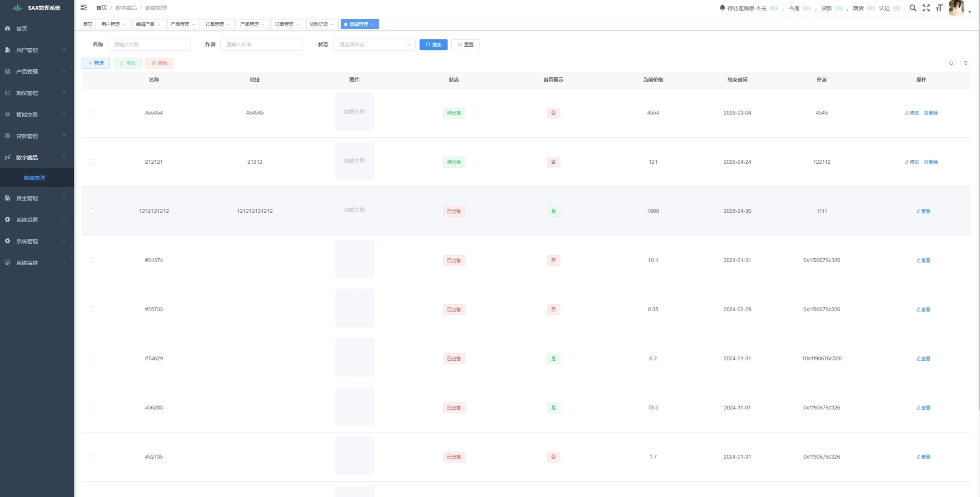Click the notification bell icon
Screen dimensions: 980x497
722,8
